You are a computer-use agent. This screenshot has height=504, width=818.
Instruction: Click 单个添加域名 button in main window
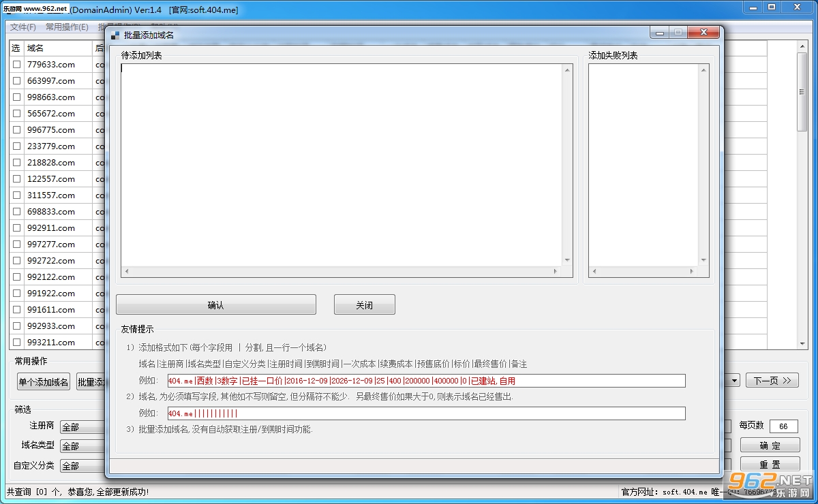44,382
